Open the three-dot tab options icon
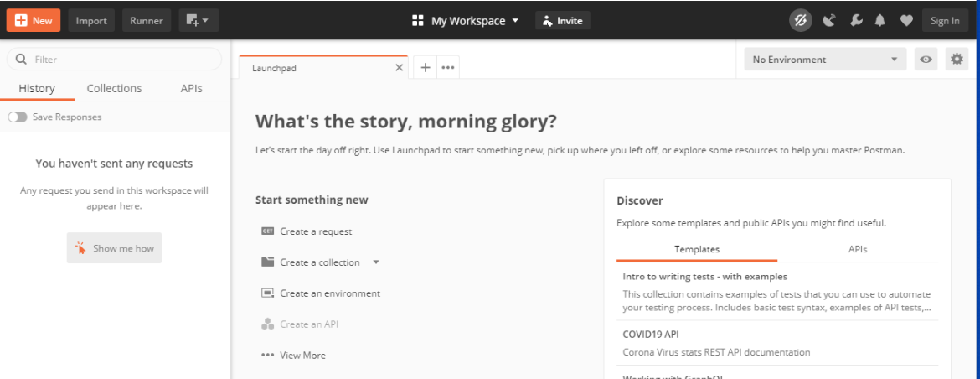The width and height of the screenshot is (980, 379). 448,68
